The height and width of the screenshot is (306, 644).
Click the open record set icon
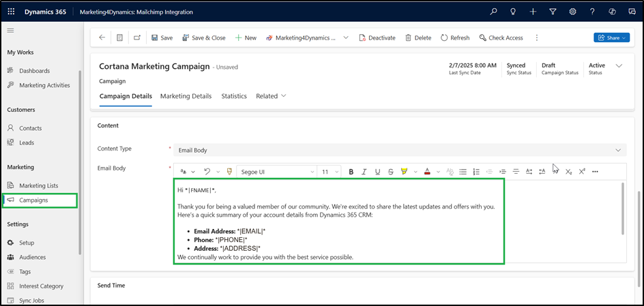[x=119, y=37]
